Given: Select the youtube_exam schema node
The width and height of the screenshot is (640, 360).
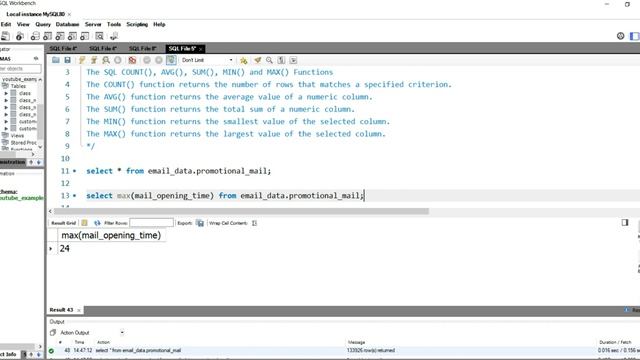Looking at the screenshot, I should (19, 79).
